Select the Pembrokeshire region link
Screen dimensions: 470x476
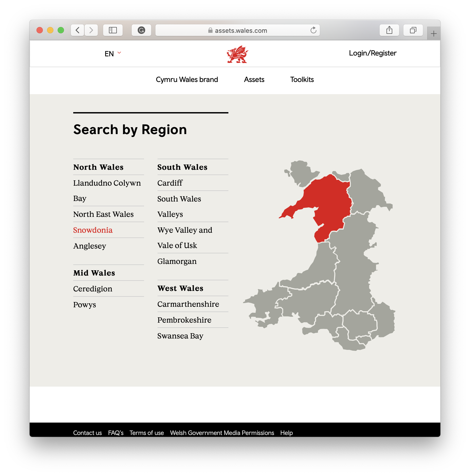pyautogui.click(x=184, y=320)
